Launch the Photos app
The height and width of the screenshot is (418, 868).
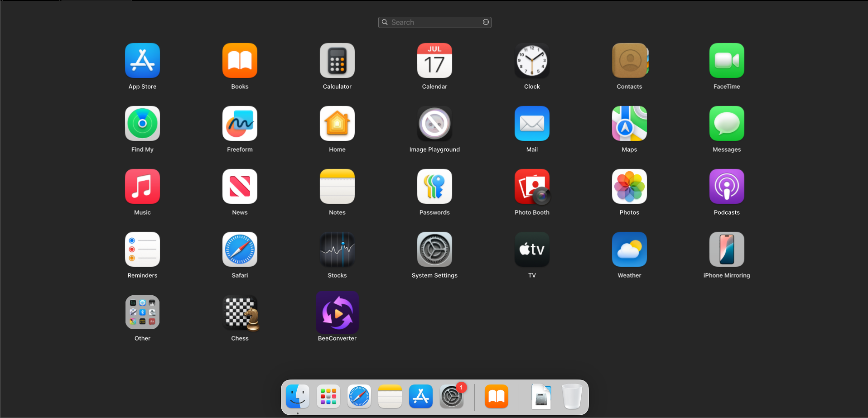(629, 187)
